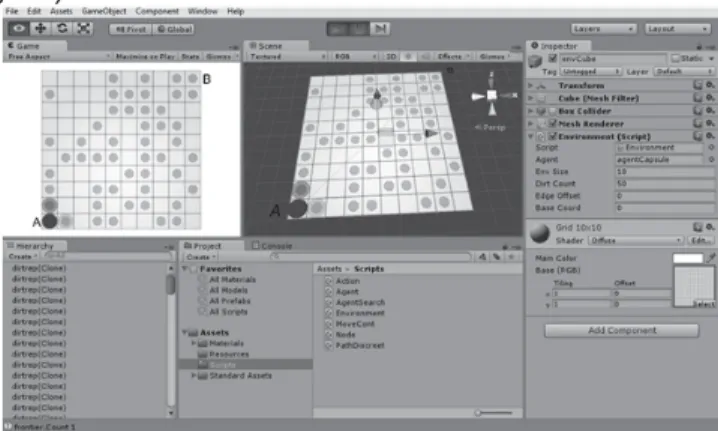Viewport: 718px width, 431px height.
Task: Click object picker circle beside Script field
Action: tap(711, 147)
